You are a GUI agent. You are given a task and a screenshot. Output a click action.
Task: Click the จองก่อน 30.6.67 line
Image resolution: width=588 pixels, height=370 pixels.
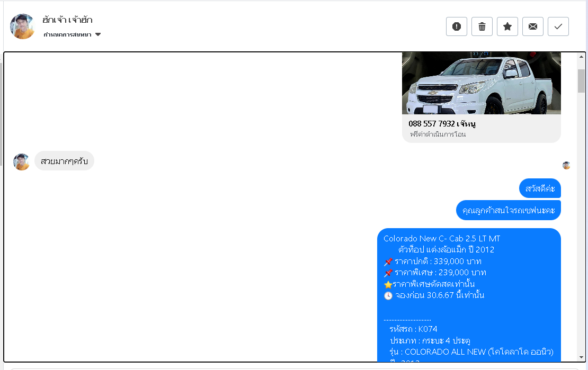[x=434, y=295]
